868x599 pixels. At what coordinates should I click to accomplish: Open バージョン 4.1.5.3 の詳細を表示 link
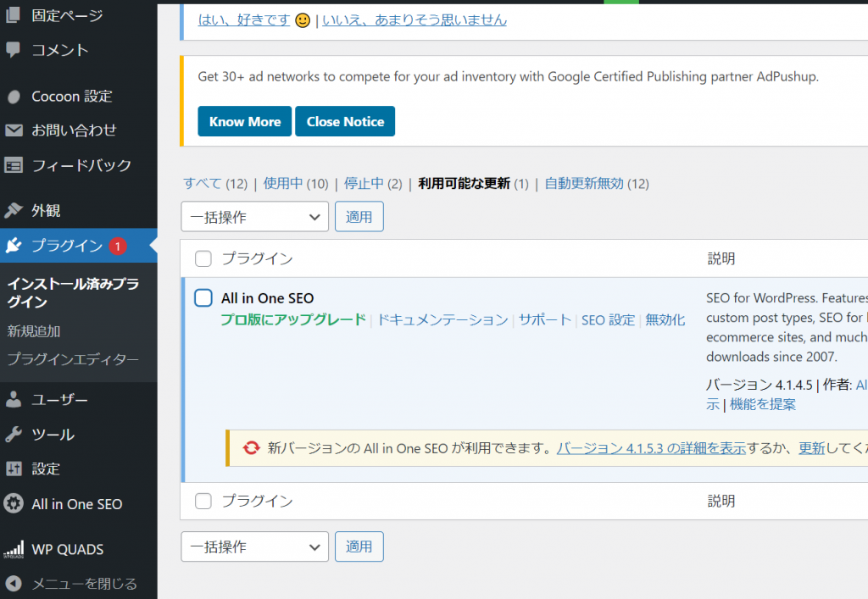(651, 448)
